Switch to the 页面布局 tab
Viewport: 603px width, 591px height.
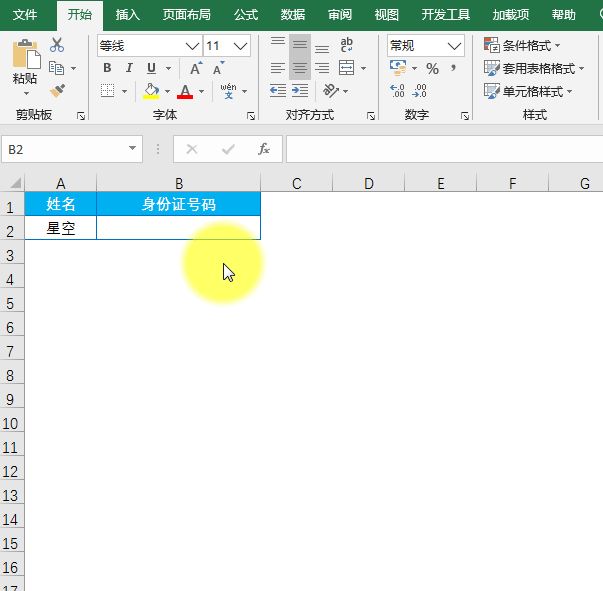tap(187, 15)
